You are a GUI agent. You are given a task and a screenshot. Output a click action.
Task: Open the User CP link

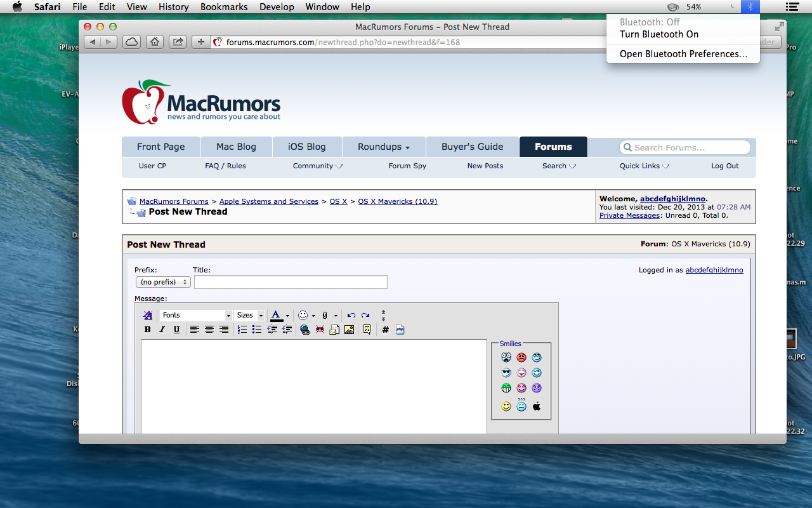(x=152, y=166)
